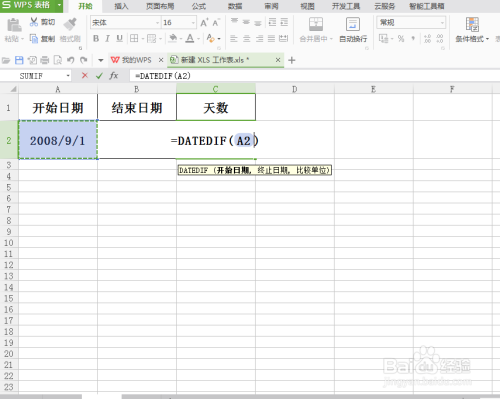Image resolution: width=500 pixels, height=399 pixels.
Task: Save the workbook with the floppy icon
Action: [x=19, y=60]
